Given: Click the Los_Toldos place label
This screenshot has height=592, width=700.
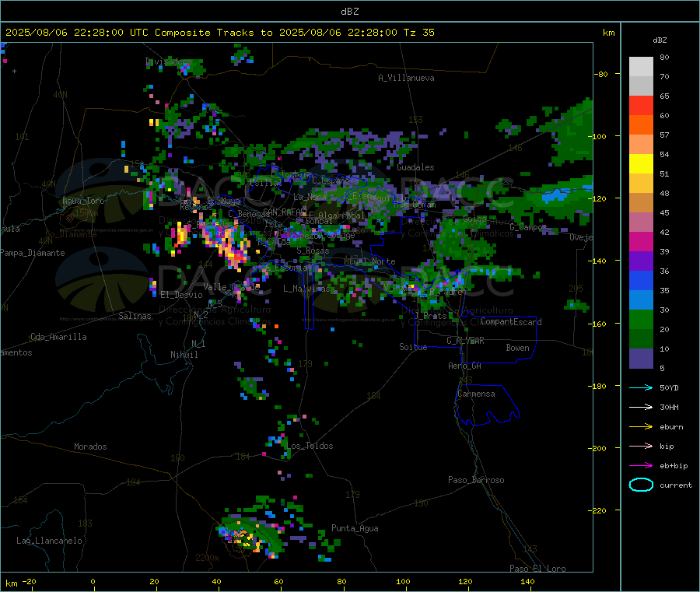Looking at the screenshot, I should point(310,446).
